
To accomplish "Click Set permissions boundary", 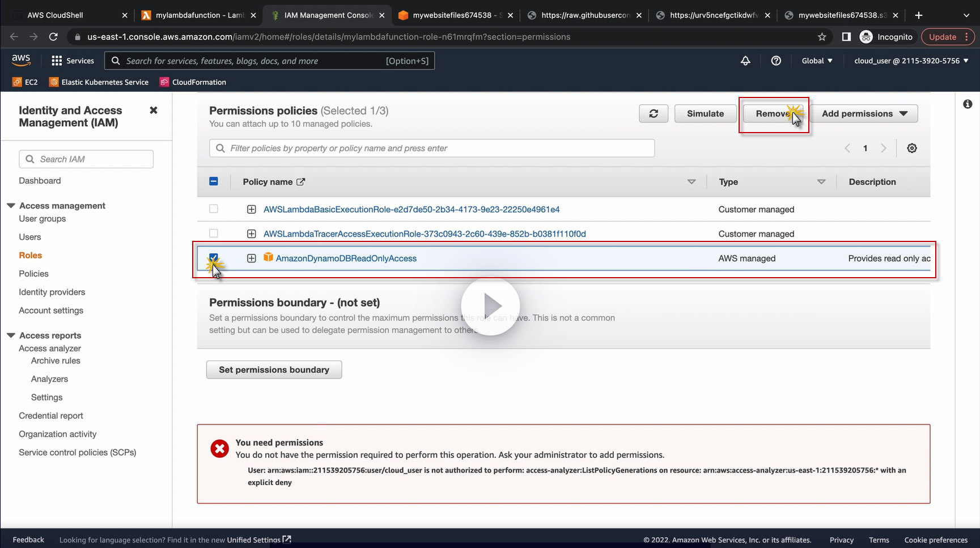I will 274,369.
